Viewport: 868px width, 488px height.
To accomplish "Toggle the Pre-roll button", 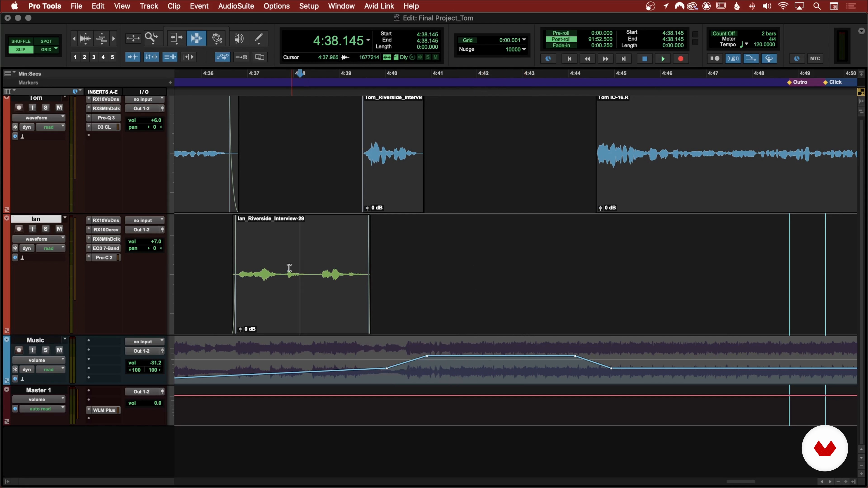I will [561, 33].
